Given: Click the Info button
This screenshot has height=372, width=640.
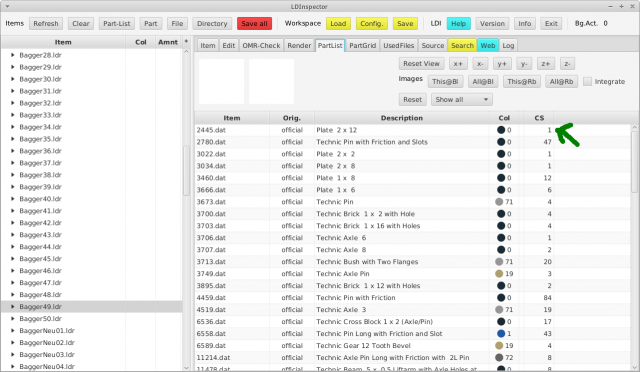Looking at the screenshot, I should pyautogui.click(x=524, y=24).
